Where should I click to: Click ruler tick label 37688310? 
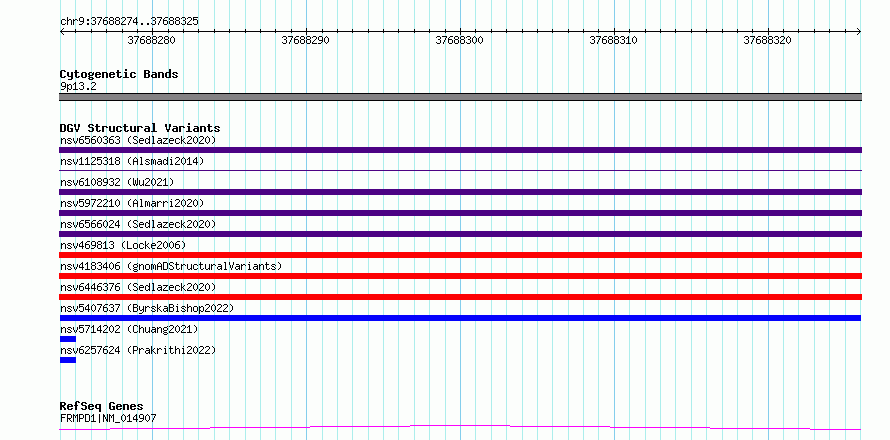point(614,40)
